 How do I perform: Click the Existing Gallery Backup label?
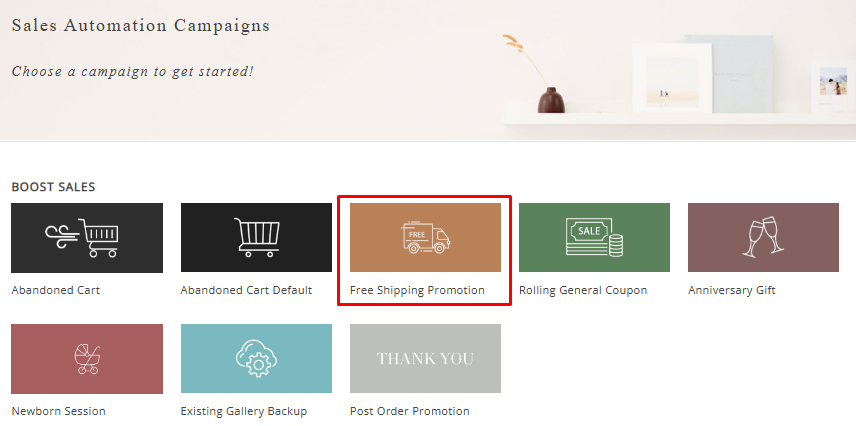[243, 411]
